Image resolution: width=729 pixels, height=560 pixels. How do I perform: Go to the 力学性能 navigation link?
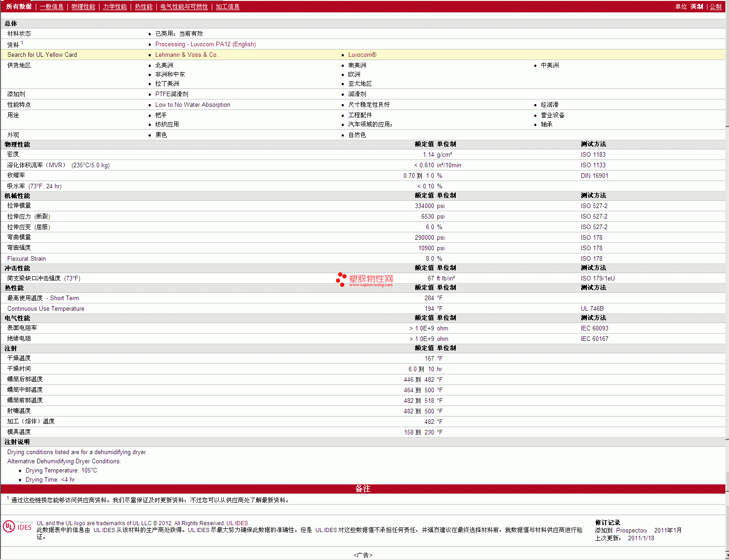[115, 6]
